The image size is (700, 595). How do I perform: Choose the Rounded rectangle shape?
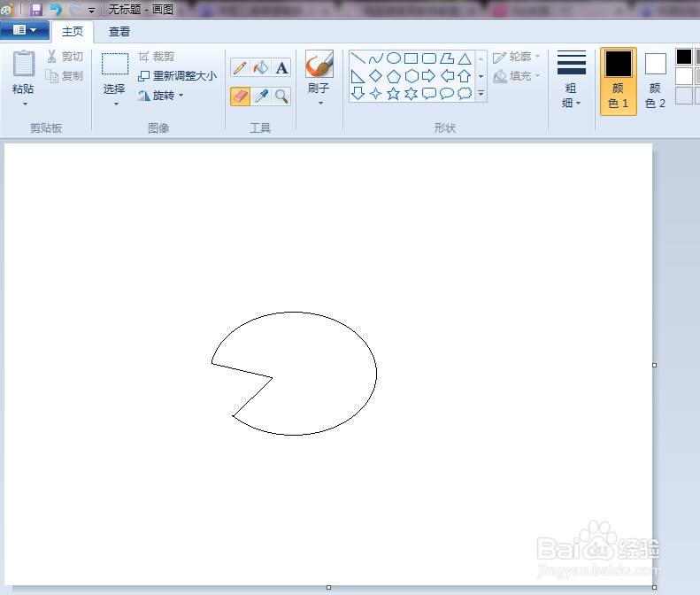(429, 58)
